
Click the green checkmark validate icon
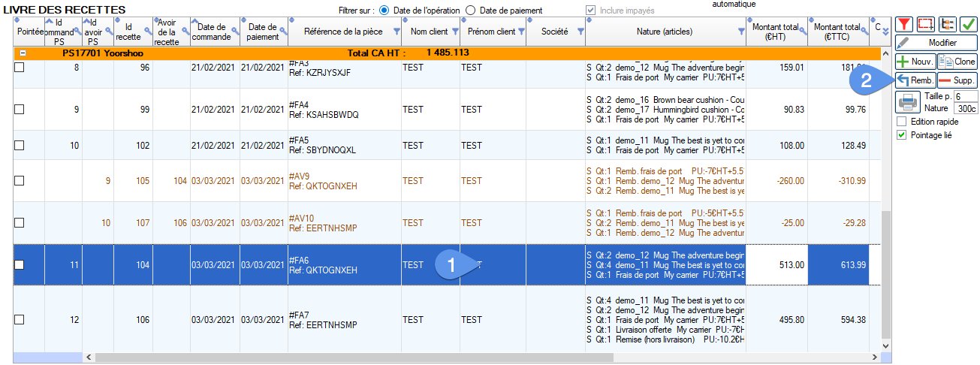[x=968, y=25]
